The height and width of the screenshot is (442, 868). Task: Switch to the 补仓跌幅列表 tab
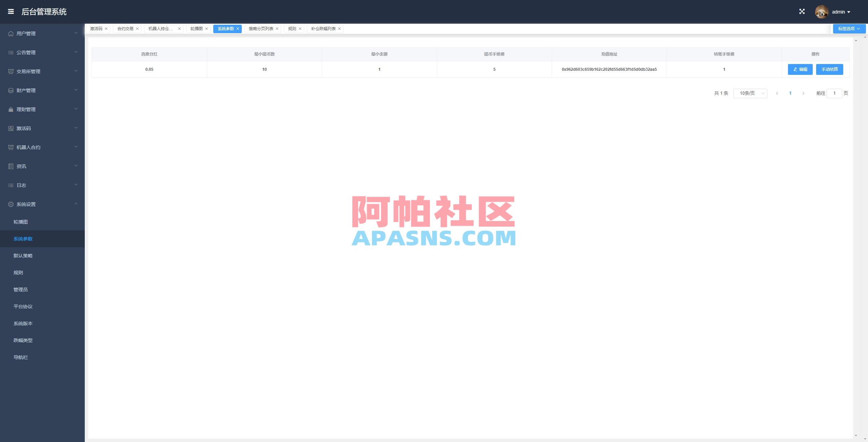[x=322, y=28]
